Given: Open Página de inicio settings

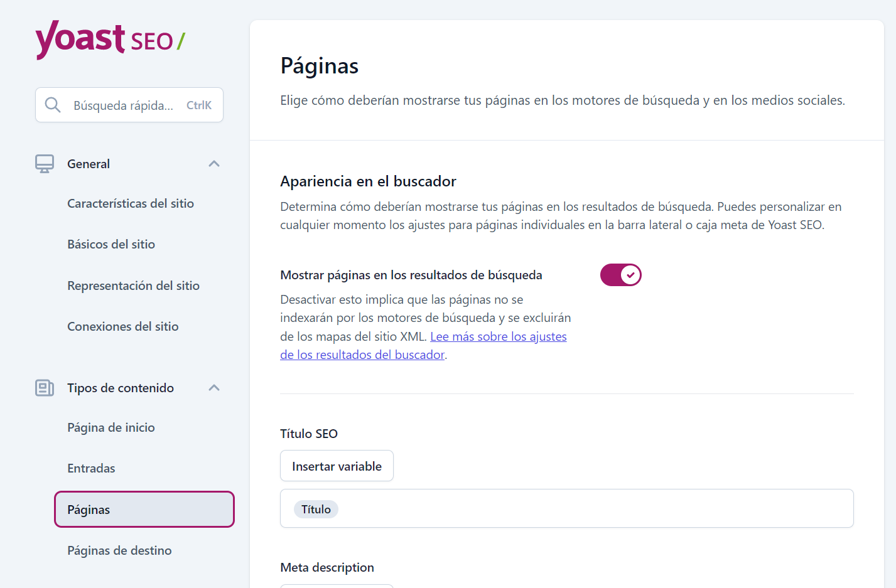Looking at the screenshot, I should 111,427.
